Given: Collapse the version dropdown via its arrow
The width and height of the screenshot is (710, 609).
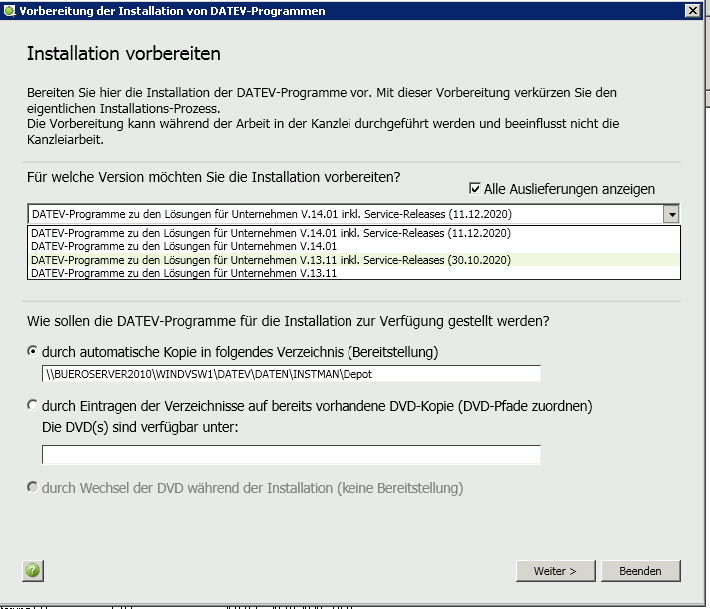Looking at the screenshot, I should (672, 214).
